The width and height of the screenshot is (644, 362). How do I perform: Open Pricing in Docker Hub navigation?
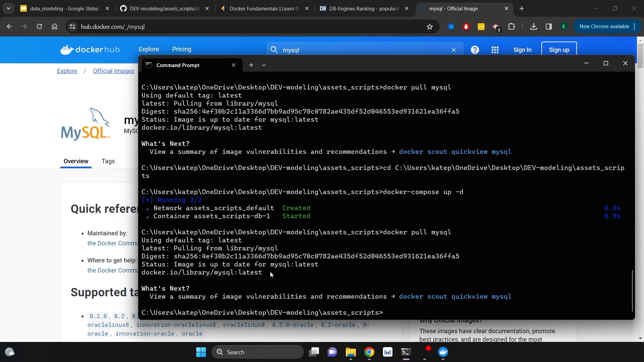181,49
